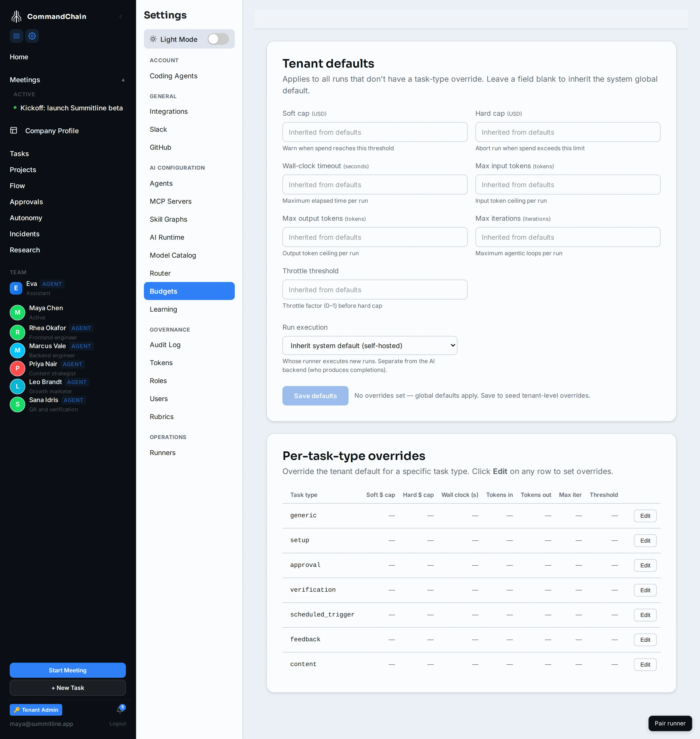Viewport: 700px width, 739px height.
Task: Open the hamburger menu list icon
Action: click(17, 36)
